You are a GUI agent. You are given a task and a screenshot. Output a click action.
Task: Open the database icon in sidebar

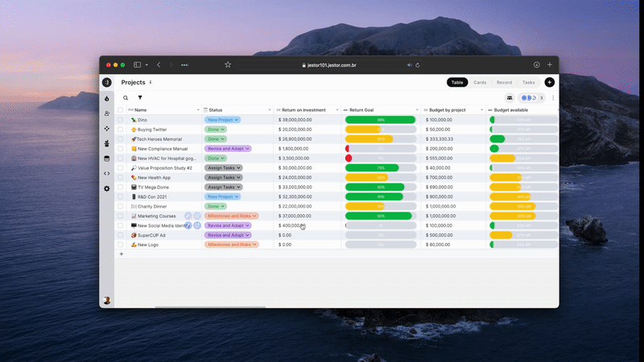(107, 158)
